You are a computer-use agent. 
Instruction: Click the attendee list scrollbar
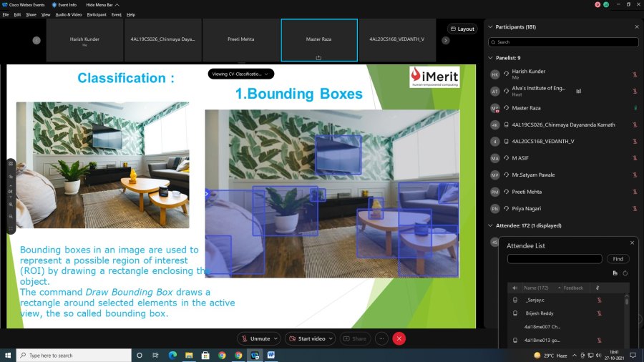627,301
